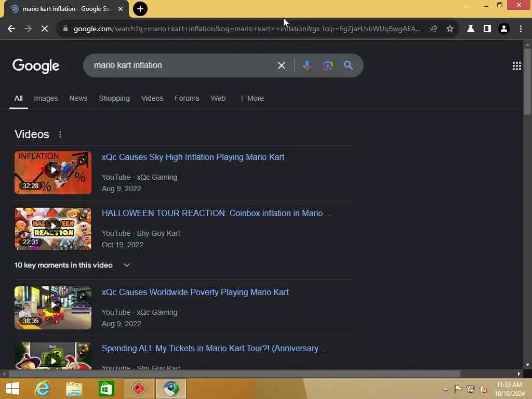Open xQc Causes Sky High Inflation link
Image resolution: width=532 pixels, height=399 pixels.
coord(193,157)
